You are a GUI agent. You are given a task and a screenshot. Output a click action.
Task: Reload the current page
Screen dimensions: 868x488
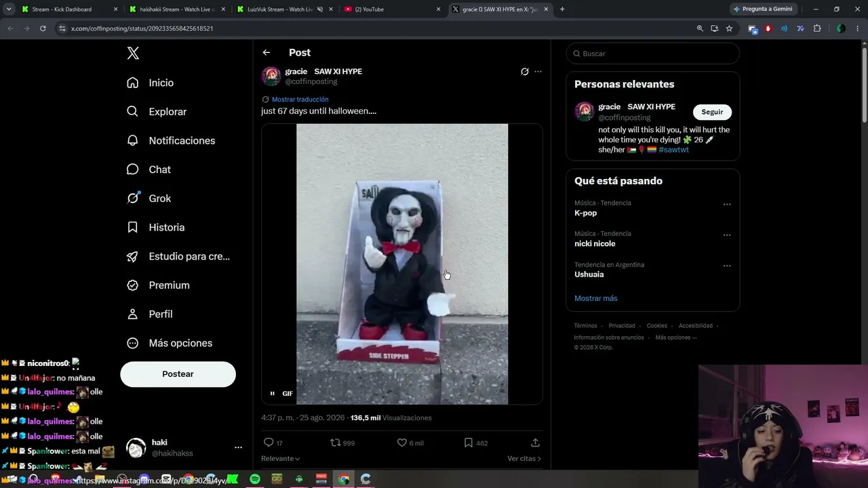(x=43, y=28)
